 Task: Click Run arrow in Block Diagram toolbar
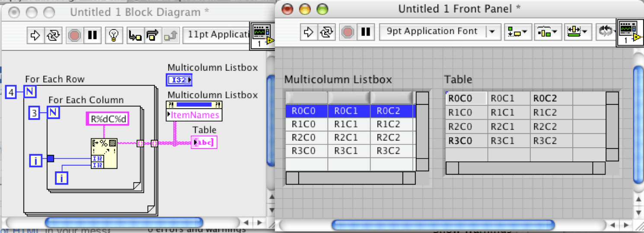pos(35,35)
